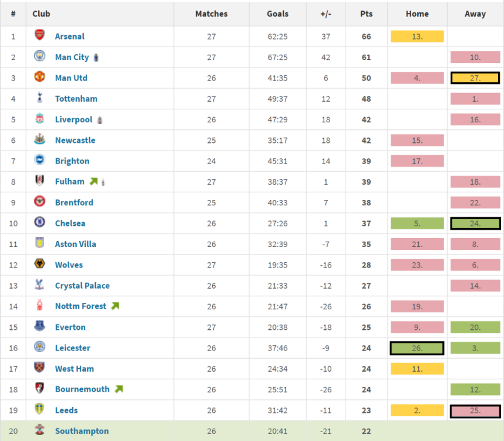Open the Brighton team link
Viewport: 504px width, 441px height.
[x=72, y=161]
